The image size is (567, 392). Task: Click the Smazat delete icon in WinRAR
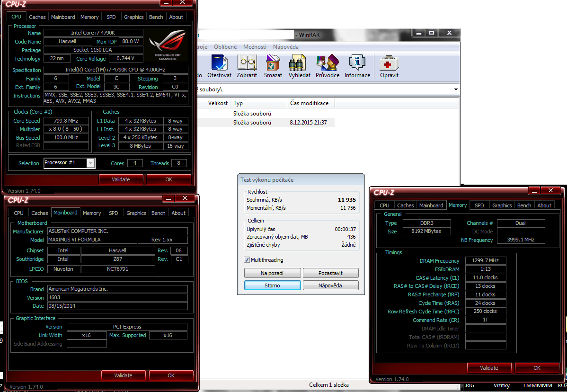click(x=273, y=66)
